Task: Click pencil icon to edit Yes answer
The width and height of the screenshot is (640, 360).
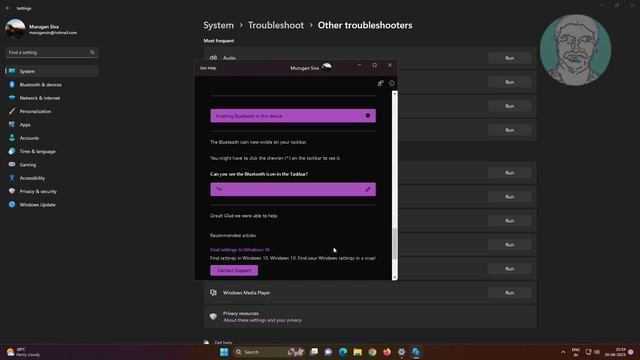Action: pyautogui.click(x=368, y=189)
